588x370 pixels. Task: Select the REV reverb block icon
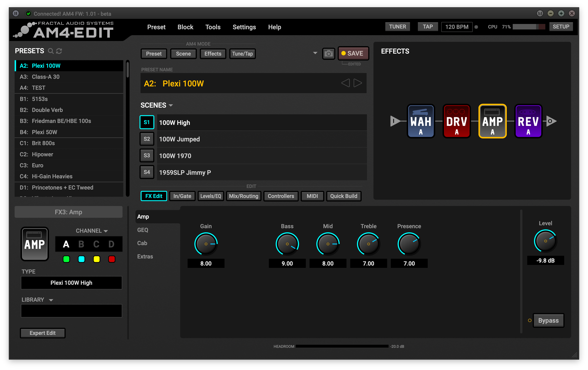528,121
